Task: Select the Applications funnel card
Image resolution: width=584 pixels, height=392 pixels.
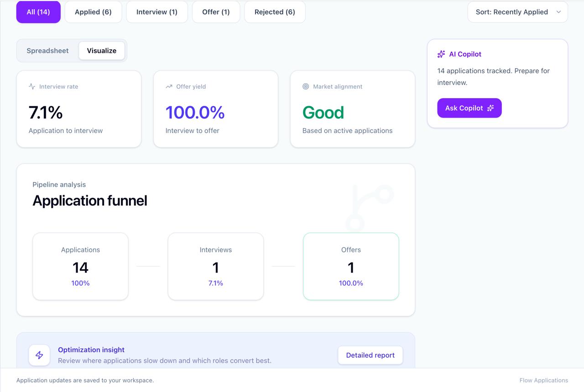Action: click(x=80, y=267)
